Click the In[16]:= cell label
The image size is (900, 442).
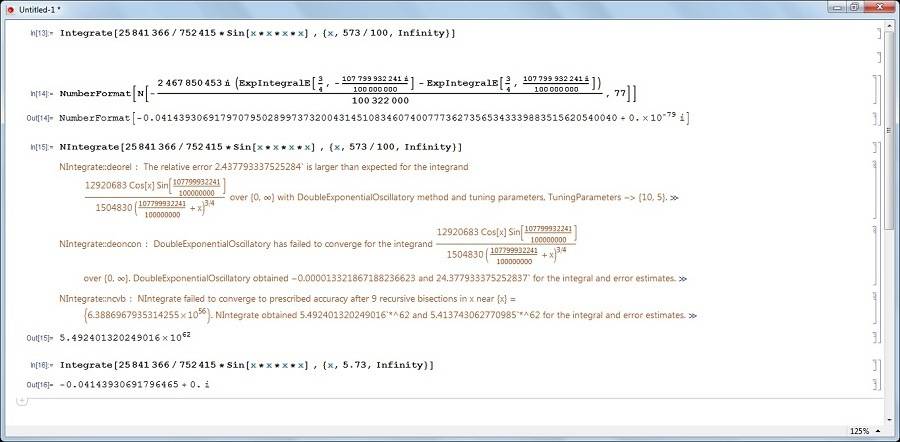(x=41, y=366)
